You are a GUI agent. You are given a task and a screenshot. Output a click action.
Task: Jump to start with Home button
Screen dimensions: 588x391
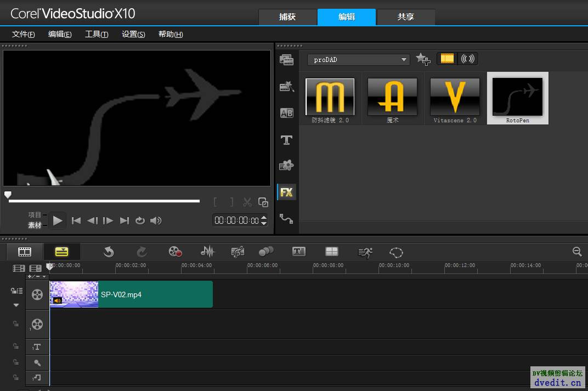(x=76, y=220)
